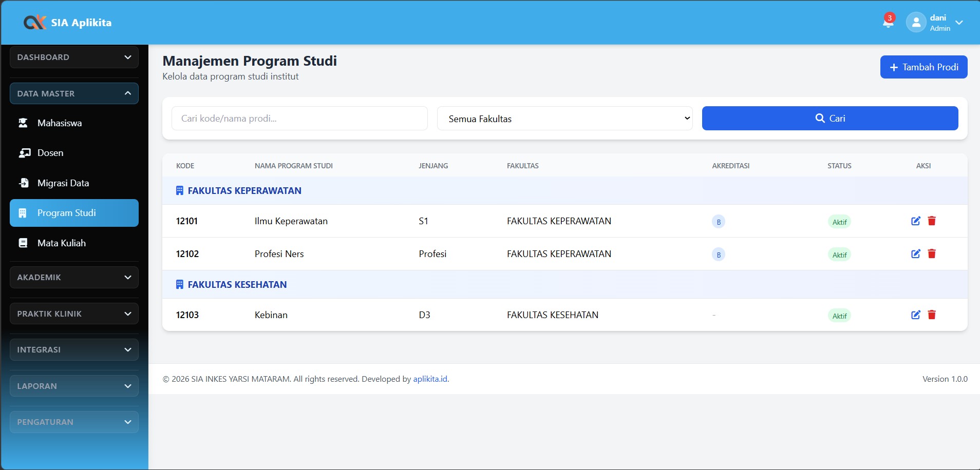The height and width of the screenshot is (470, 980).
Task: Click the edit icon for Ilmu Keperawatan
Action: [x=915, y=221]
